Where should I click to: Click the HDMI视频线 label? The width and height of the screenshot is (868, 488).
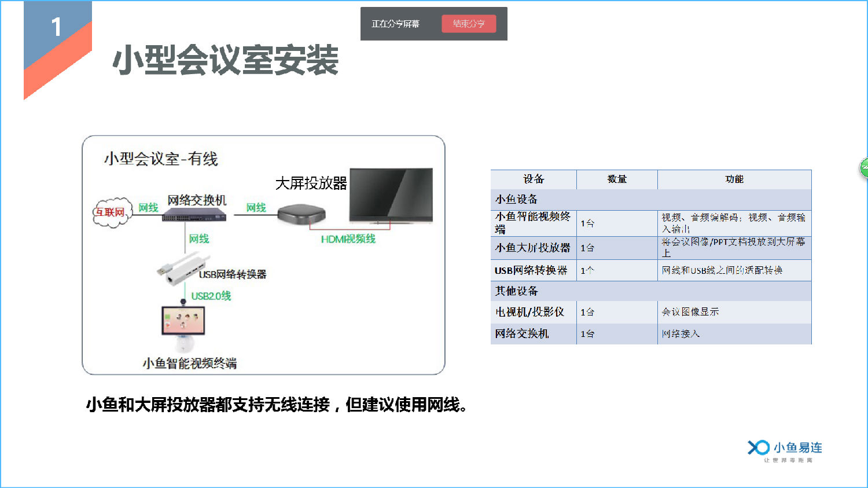[x=348, y=239]
